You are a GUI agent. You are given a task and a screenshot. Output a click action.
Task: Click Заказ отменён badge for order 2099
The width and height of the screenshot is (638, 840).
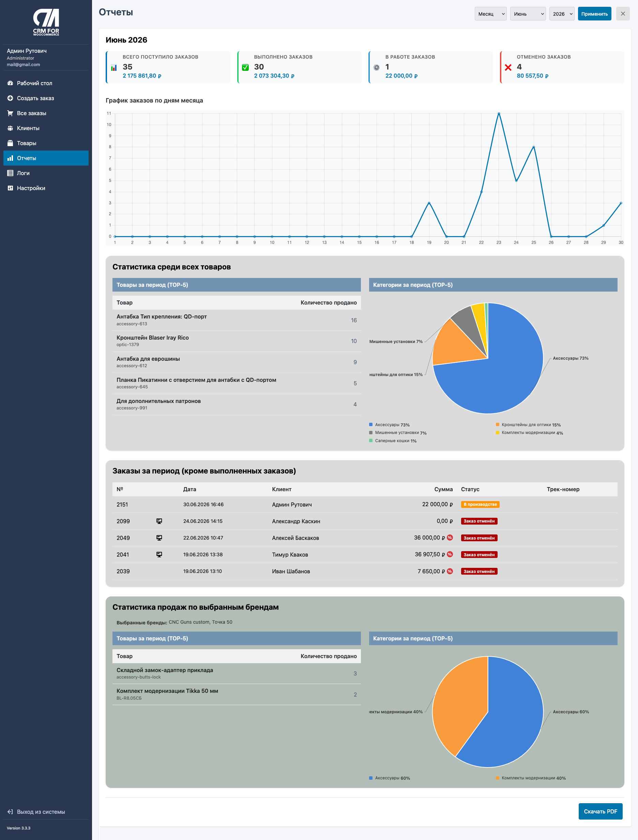(479, 521)
